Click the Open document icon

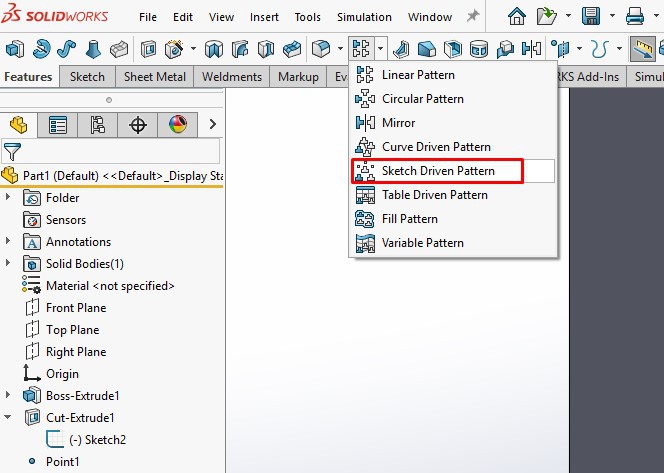click(547, 17)
